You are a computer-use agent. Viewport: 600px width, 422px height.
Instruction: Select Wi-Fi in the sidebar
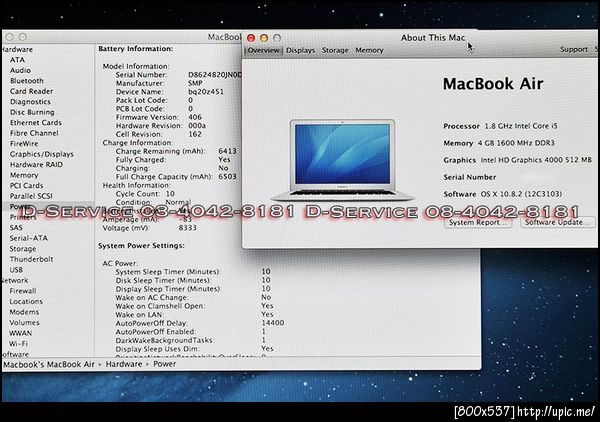pyautogui.click(x=18, y=344)
